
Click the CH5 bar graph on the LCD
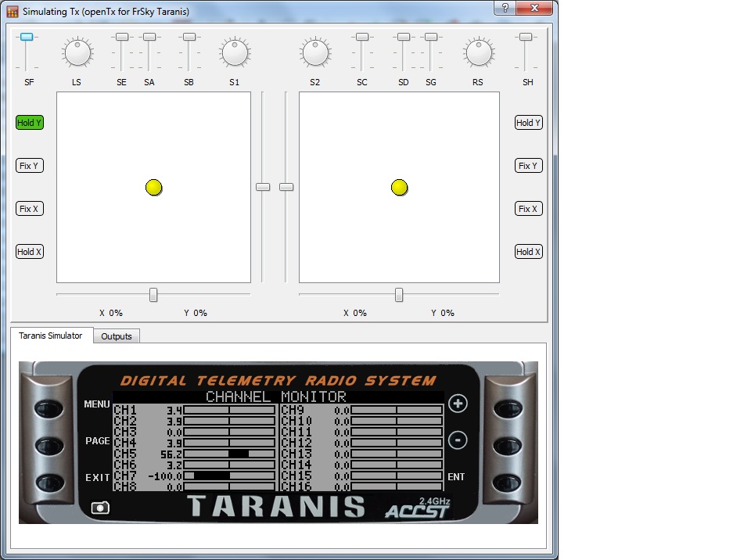(229, 454)
